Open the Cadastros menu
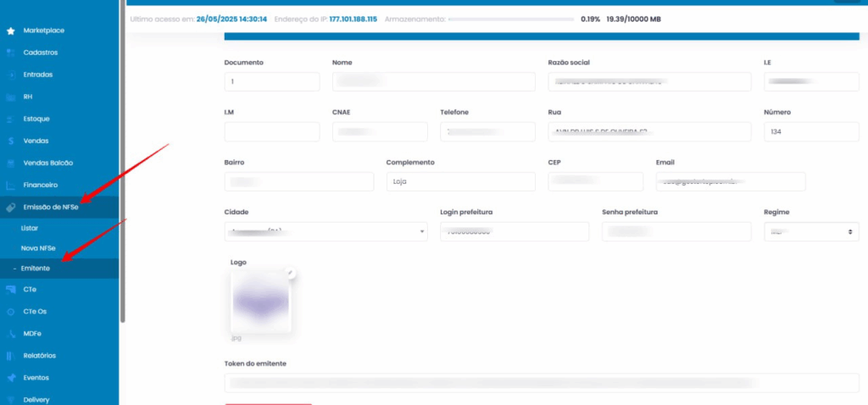 click(41, 53)
